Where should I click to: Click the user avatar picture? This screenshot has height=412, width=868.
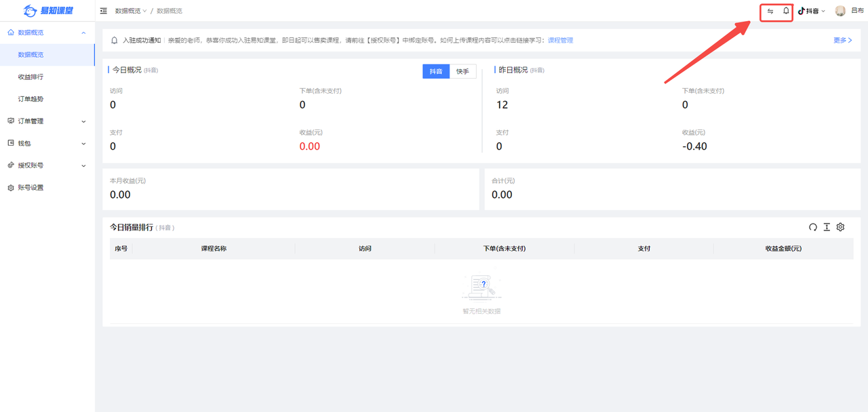[840, 11]
